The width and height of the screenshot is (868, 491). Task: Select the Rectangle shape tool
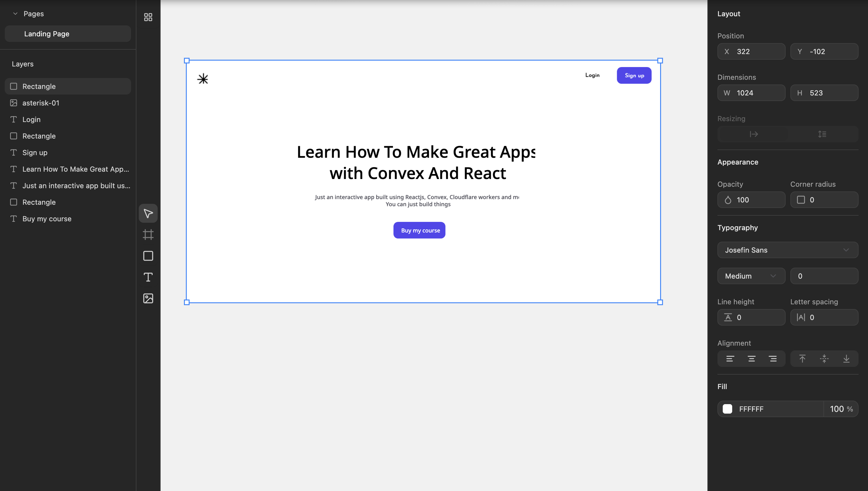(148, 256)
